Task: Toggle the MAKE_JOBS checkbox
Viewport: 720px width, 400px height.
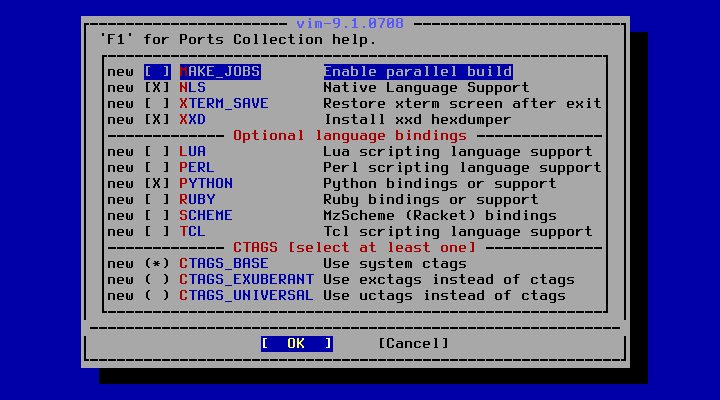Action: (x=157, y=72)
